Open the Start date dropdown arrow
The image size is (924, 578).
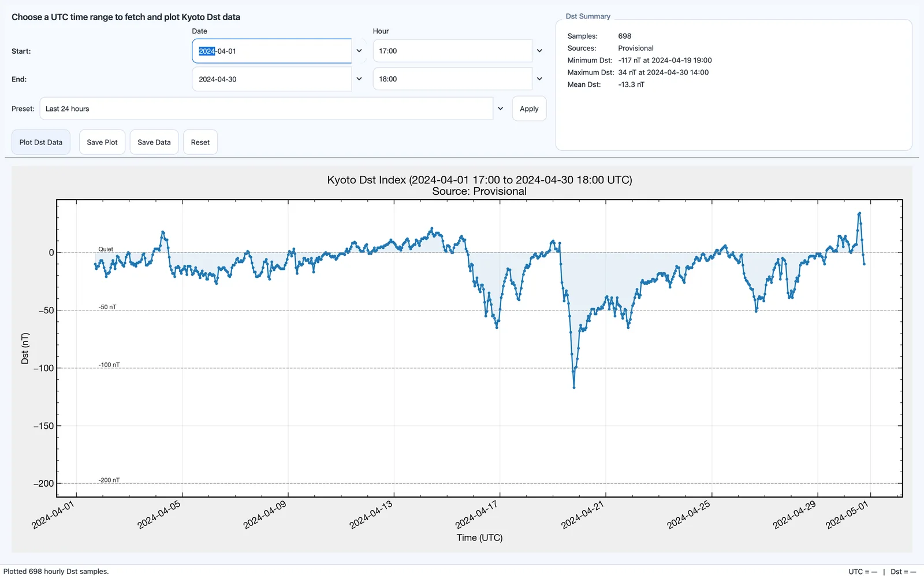pyautogui.click(x=359, y=51)
